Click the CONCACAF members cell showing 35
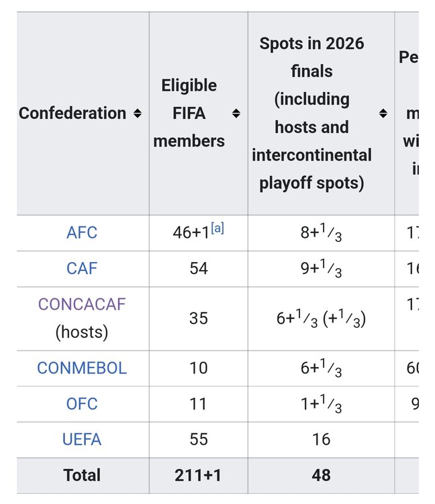 point(198,318)
